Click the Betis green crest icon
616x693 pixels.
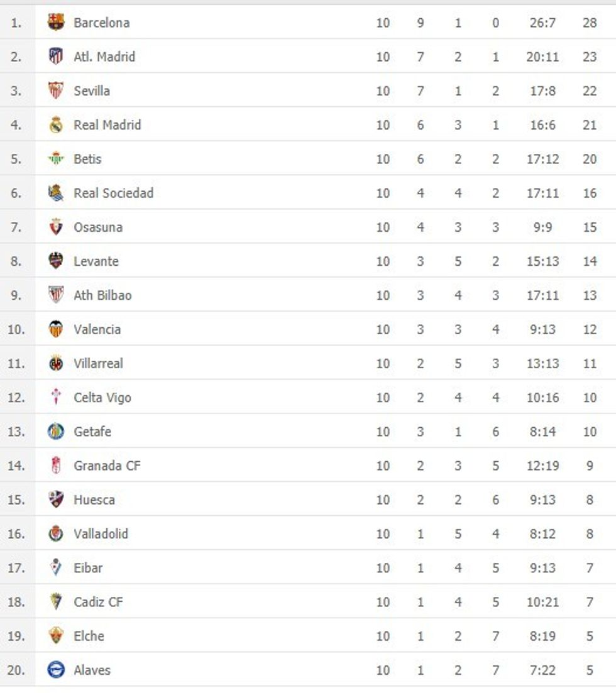(56, 159)
